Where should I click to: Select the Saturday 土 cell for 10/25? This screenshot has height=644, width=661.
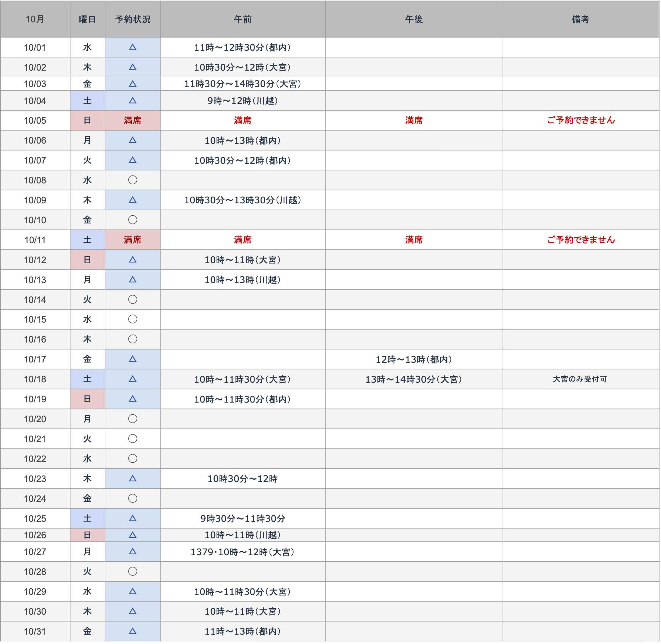pyautogui.click(x=87, y=519)
